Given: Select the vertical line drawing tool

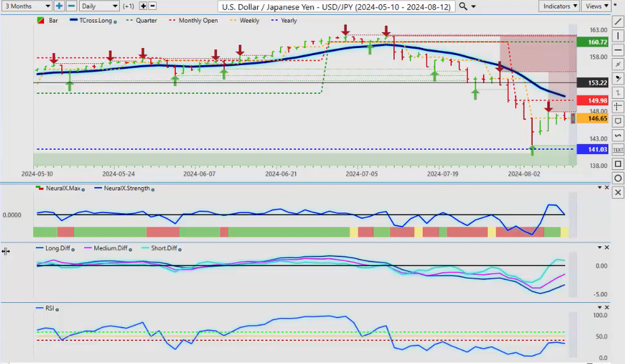Looking at the screenshot, I should click(x=618, y=35).
